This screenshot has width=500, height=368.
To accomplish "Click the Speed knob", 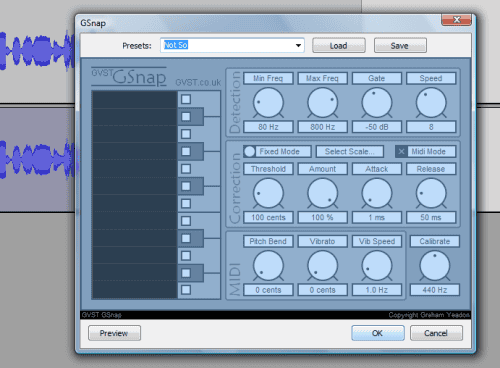I will click(431, 103).
